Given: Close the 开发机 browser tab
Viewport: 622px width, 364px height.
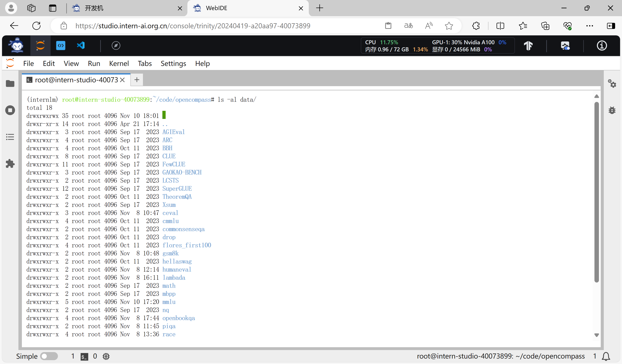Looking at the screenshot, I should pos(180,8).
